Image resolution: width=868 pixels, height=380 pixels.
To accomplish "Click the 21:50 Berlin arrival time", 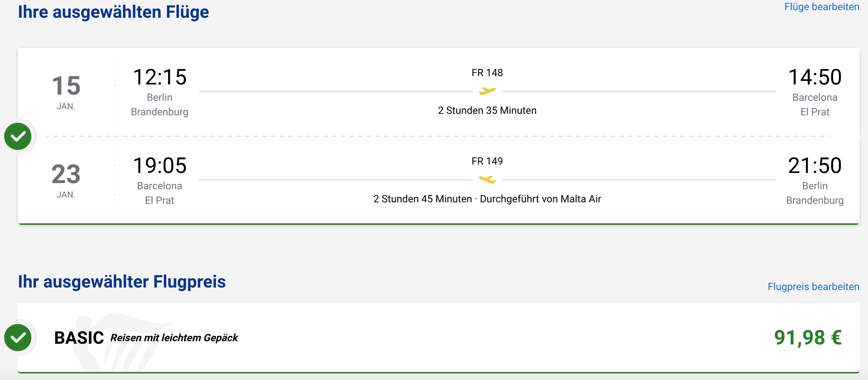I will pyautogui.click(x=815, y=166).
